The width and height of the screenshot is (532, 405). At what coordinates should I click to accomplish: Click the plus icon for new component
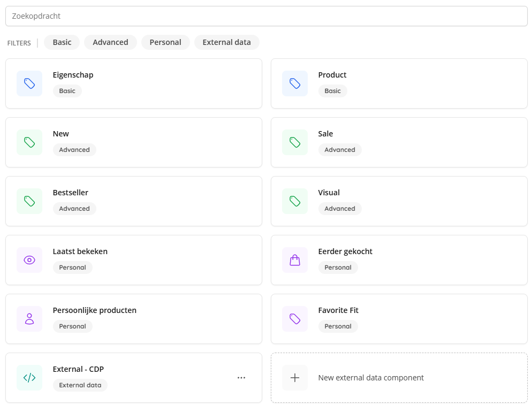[295, 378]
